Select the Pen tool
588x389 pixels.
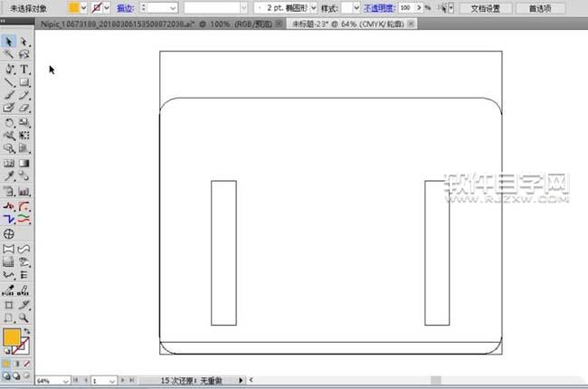(9, 69)
